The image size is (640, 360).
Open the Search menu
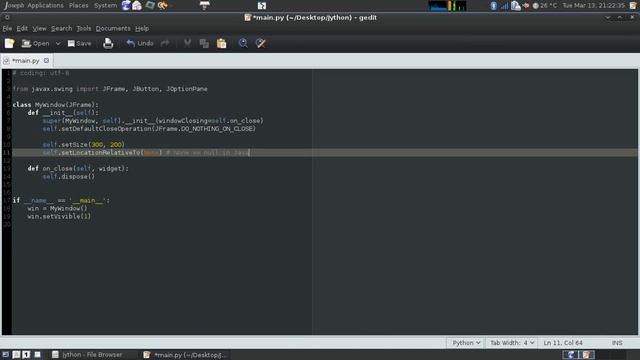[x=62, y=29]
